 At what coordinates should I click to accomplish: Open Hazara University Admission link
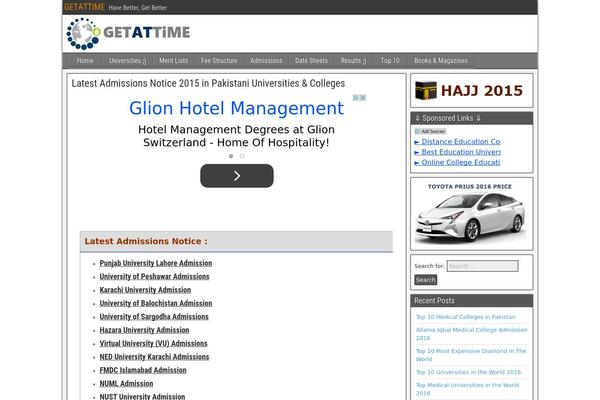tap(144, 330)
